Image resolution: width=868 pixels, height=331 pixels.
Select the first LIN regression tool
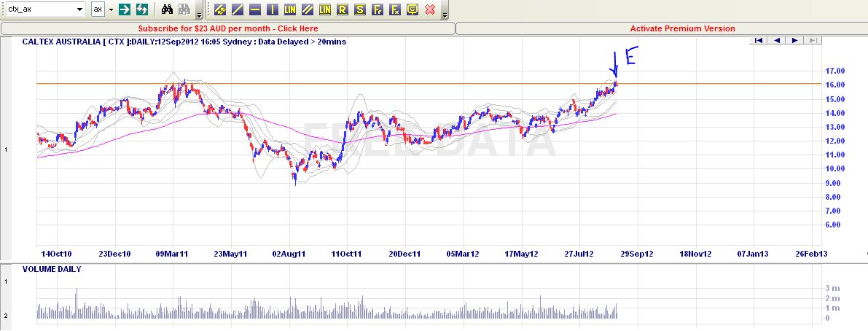click(x=289, y=9)
